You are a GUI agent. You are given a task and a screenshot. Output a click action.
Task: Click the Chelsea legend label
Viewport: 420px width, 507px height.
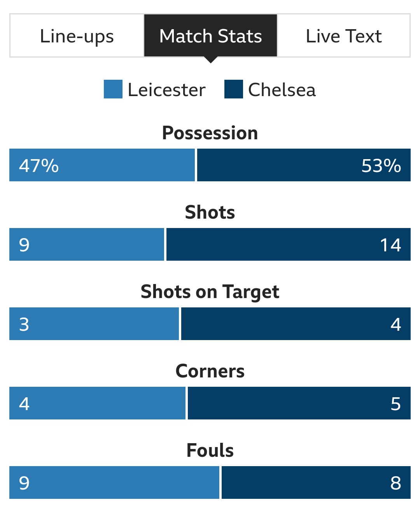[x=282, y=90]
